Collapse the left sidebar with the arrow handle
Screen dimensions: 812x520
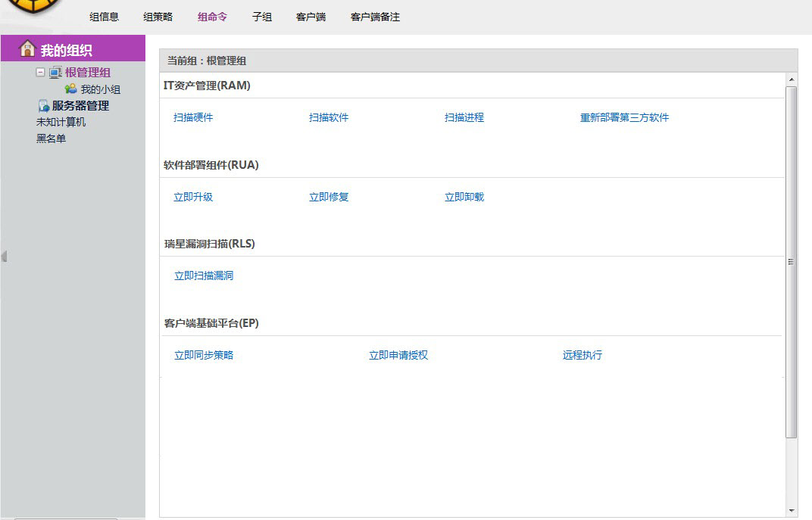[x=4, y=257]
